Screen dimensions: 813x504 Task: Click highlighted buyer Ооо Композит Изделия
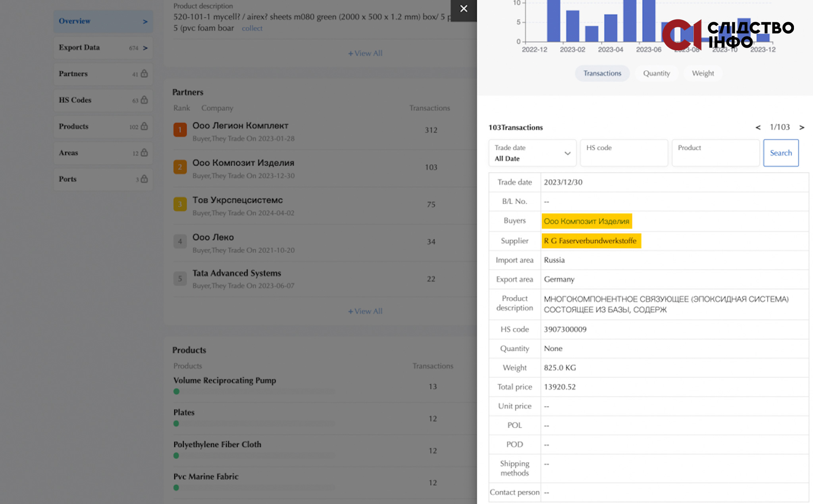pyautogui.click(x=587, y=221)
